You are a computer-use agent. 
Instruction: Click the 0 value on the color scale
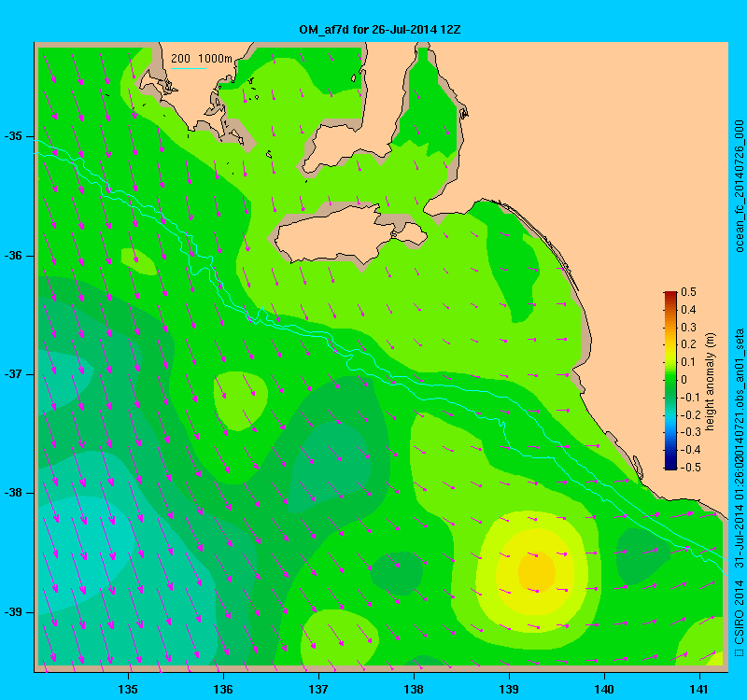coord(684,380)
